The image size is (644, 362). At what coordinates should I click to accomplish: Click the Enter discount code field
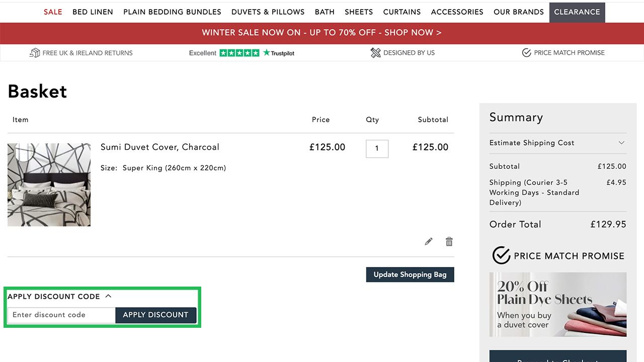61,315
